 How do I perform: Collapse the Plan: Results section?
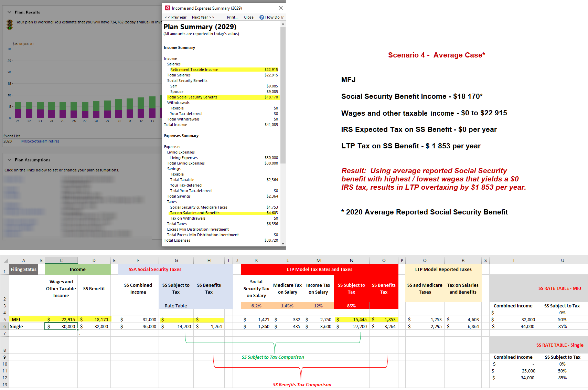tap(9, 12)
